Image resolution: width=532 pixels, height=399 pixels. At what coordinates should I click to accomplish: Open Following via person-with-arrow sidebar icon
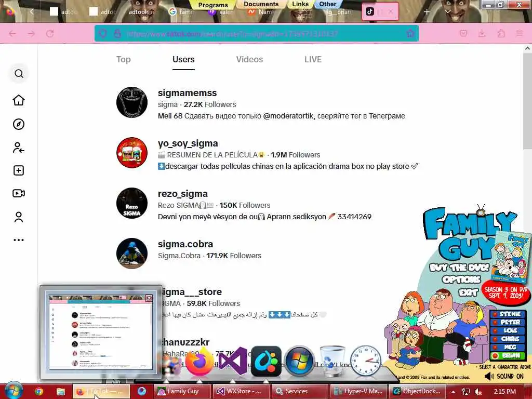19,148
